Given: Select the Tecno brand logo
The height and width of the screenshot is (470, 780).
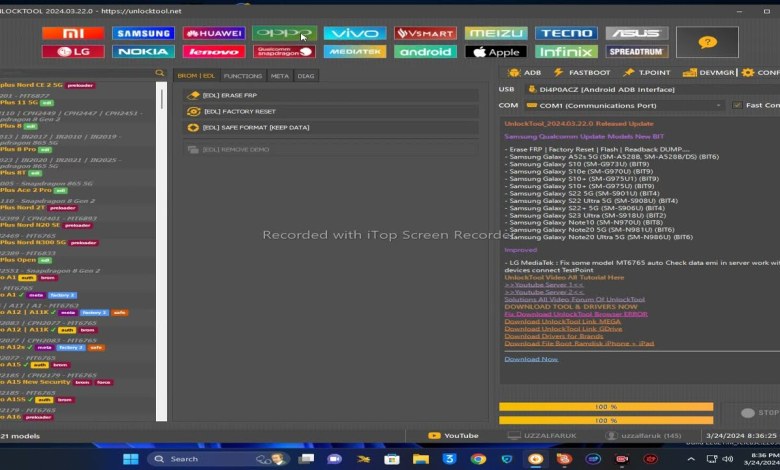Looking at the screenshot, I should [566, 33].
